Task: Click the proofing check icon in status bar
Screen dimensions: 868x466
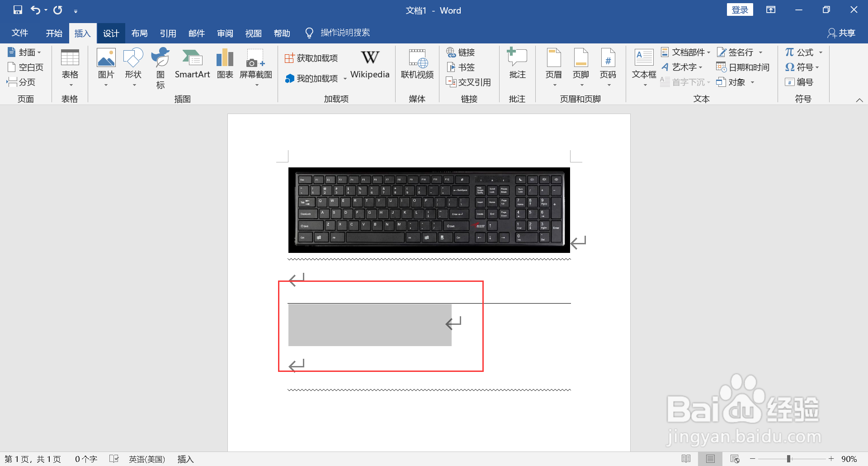Action: 114,459
